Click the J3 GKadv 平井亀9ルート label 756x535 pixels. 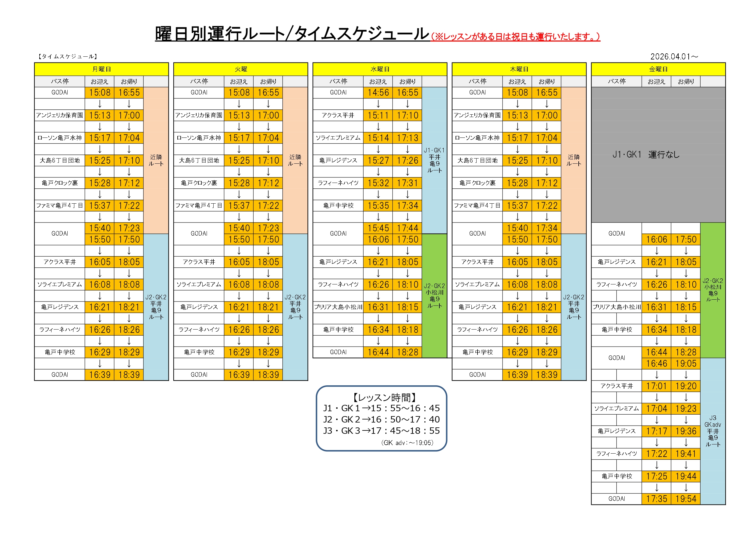(713, 431)
